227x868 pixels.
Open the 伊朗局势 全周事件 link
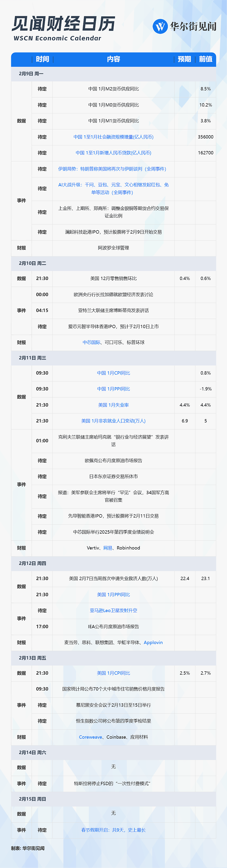112,169
